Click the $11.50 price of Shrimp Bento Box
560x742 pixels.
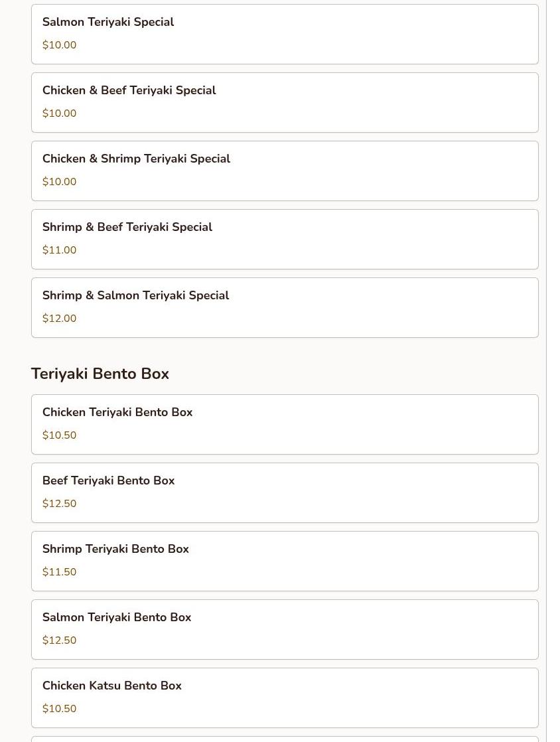59,572
